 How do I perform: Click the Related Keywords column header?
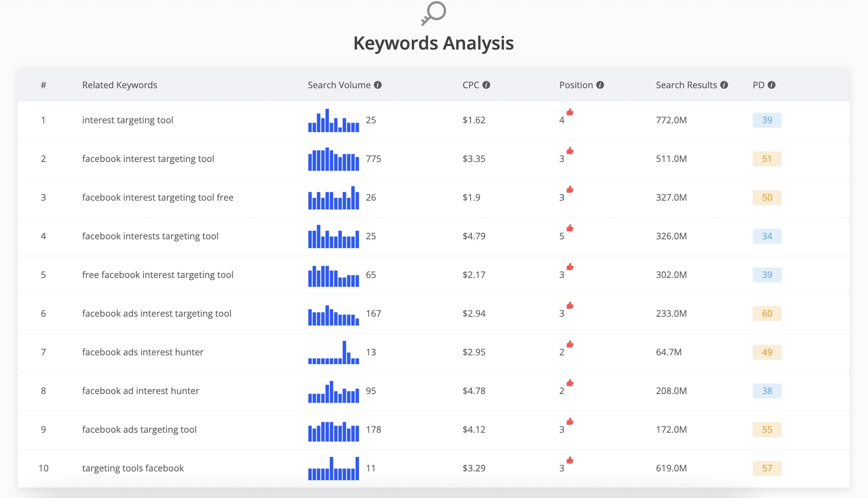119,85
